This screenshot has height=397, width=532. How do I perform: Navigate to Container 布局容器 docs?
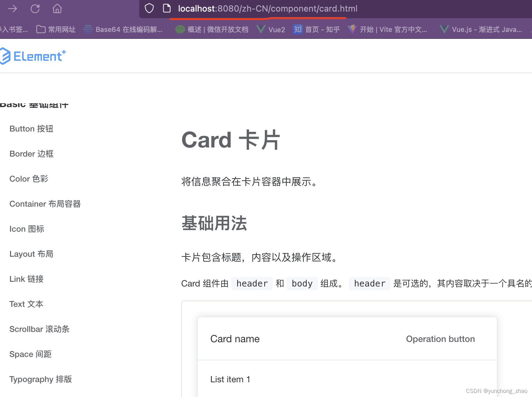[x=45, y=204]
